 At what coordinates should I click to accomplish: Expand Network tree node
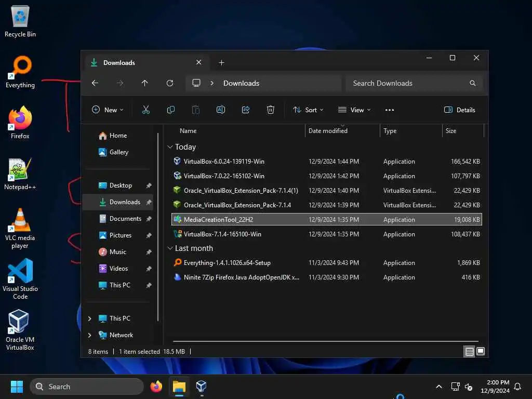point(89,335)
